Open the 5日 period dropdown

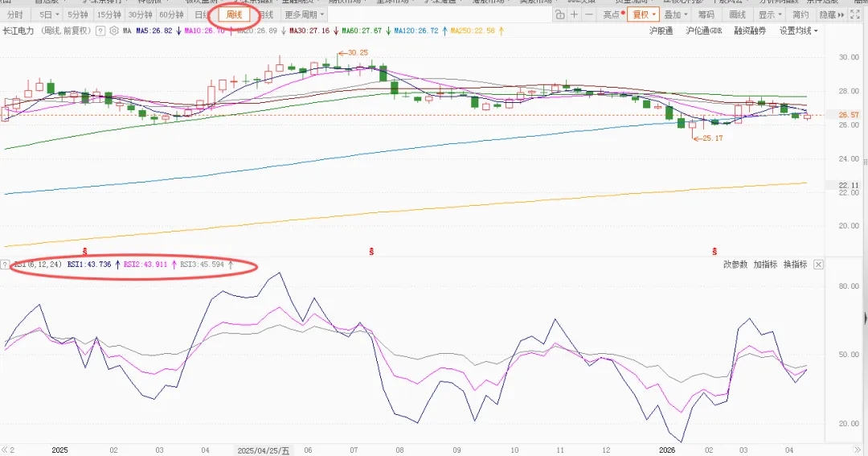49,15
